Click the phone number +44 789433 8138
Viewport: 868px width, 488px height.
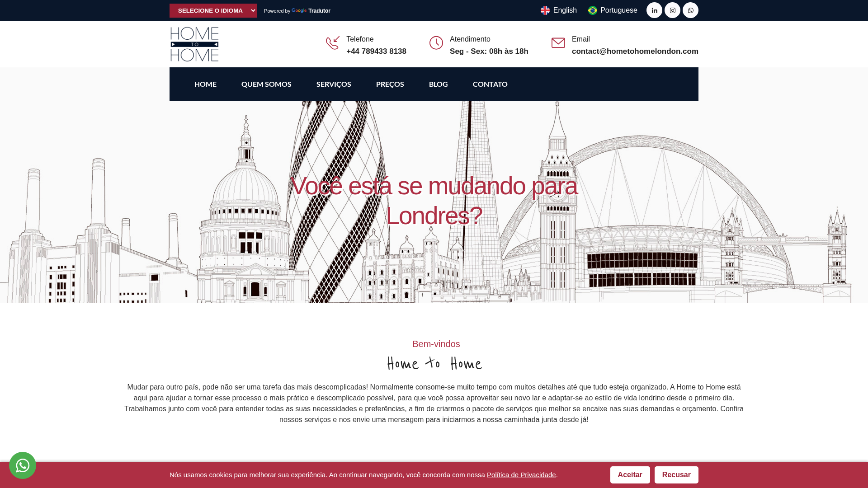point(377,51)
